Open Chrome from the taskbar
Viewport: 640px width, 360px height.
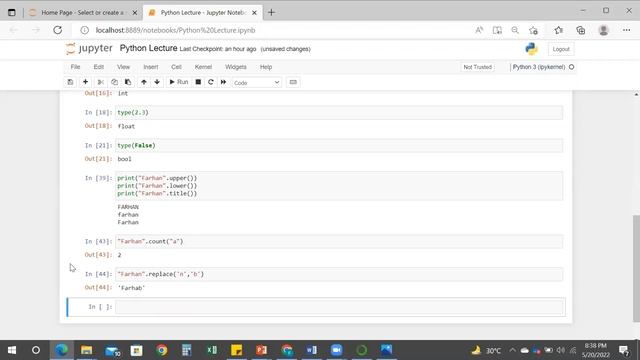(x=162, y=350)
